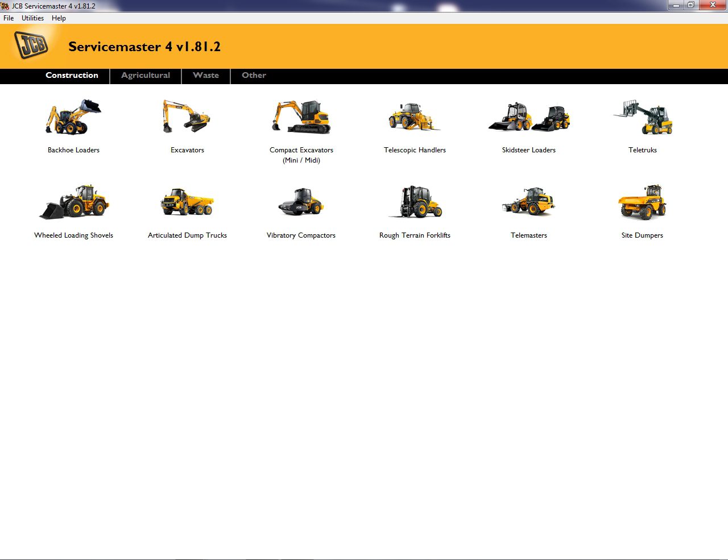Minimize the Servicemaster window
Screen dimensions: 728x560
click(x=676, y=5)
